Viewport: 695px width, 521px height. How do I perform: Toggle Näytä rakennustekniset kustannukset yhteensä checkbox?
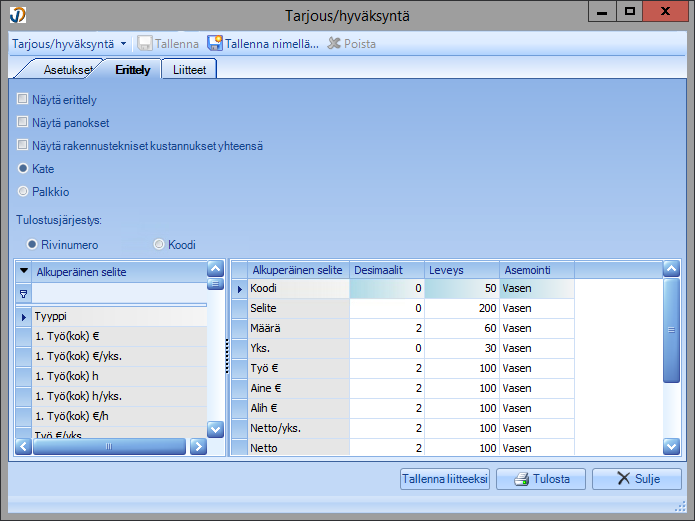(23, 146)
